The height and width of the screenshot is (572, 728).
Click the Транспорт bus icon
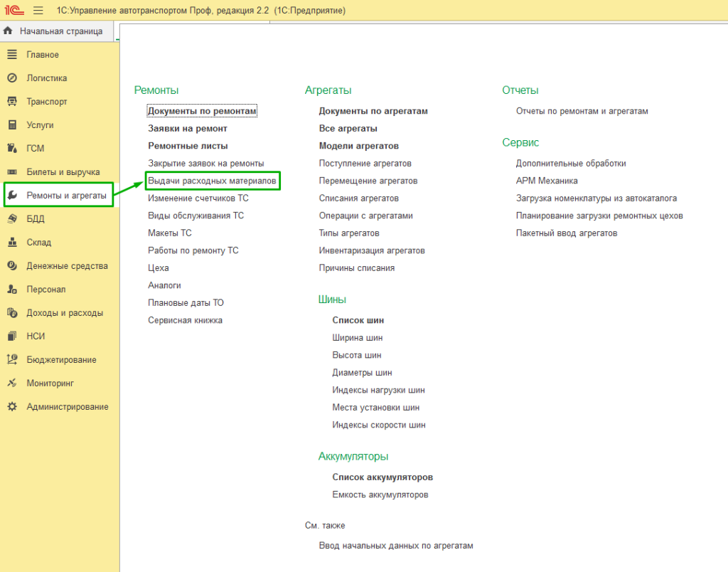coord(12,102)
